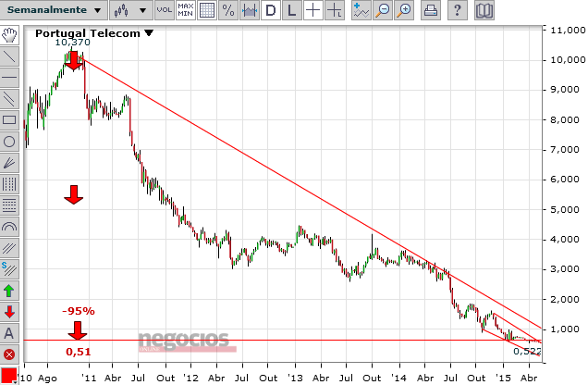Enable the L logarithmic scale

[x=291, y=10]
